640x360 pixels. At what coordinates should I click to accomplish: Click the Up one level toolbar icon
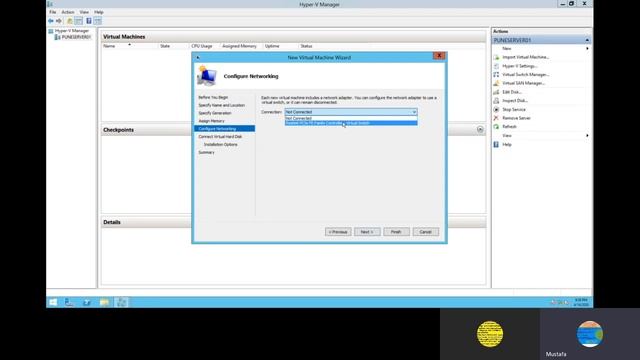[x=70, y=21]
